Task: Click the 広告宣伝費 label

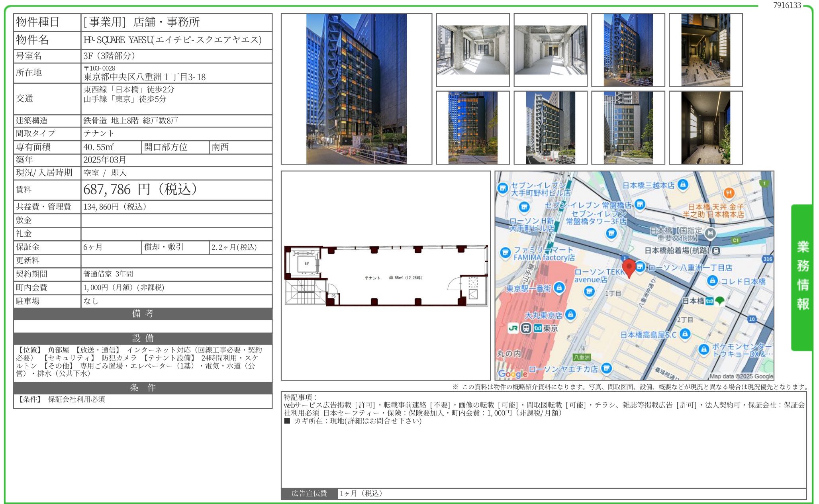Action: click(309, 494)
